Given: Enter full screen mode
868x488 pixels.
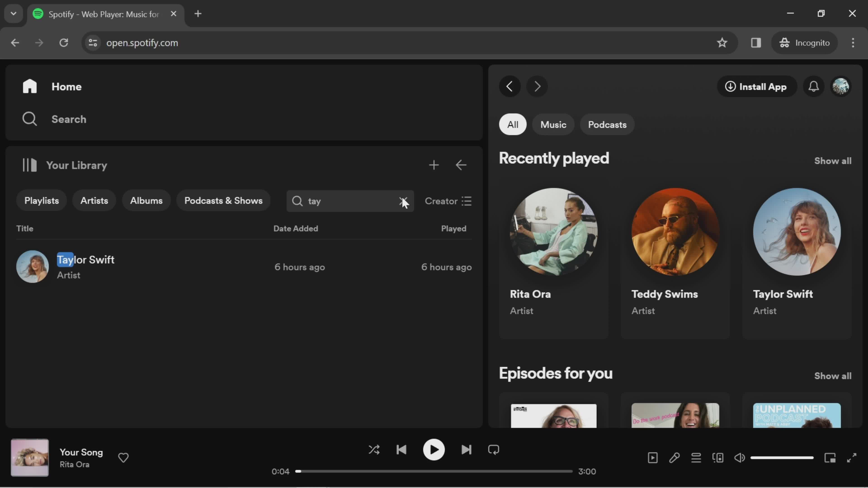Looking at the screenshot, I should coord(852,458).
